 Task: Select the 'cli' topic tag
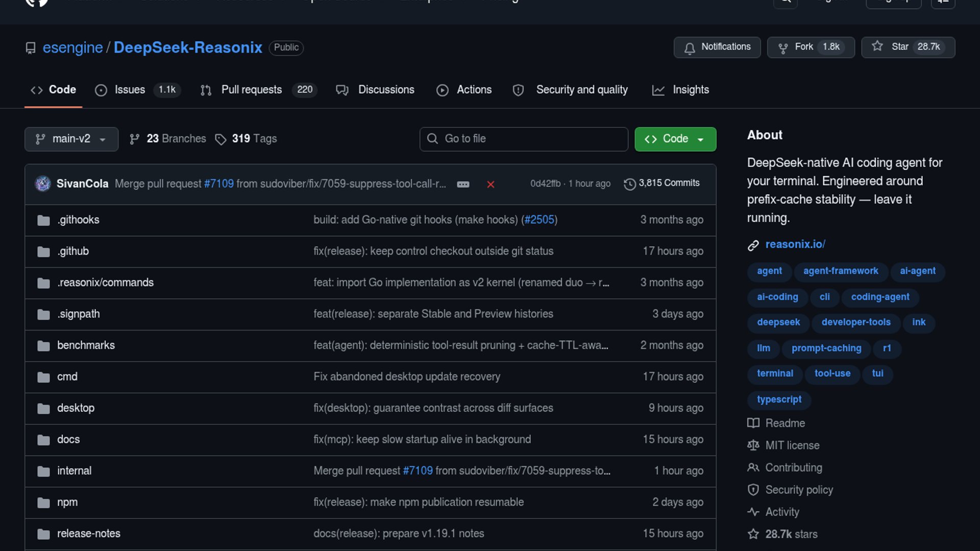pos(824,297)
